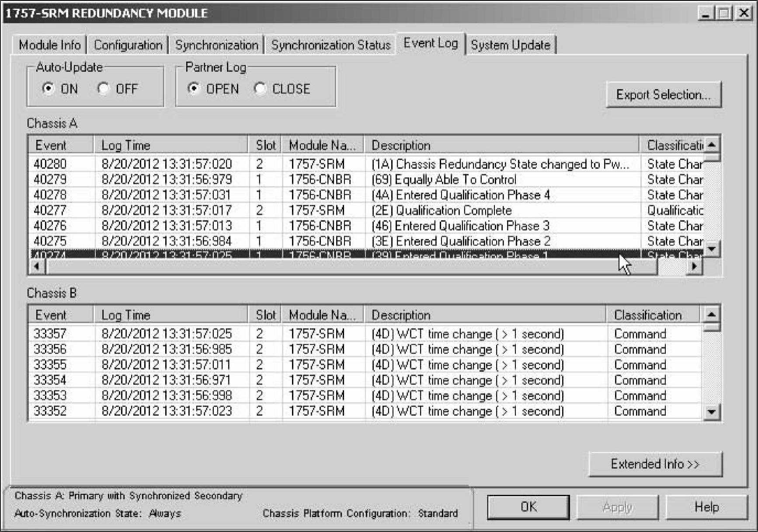Viewport: 758px width, 532px height.
Task: Click Chassis A scroll up arrow
Action: pos(712,145)
